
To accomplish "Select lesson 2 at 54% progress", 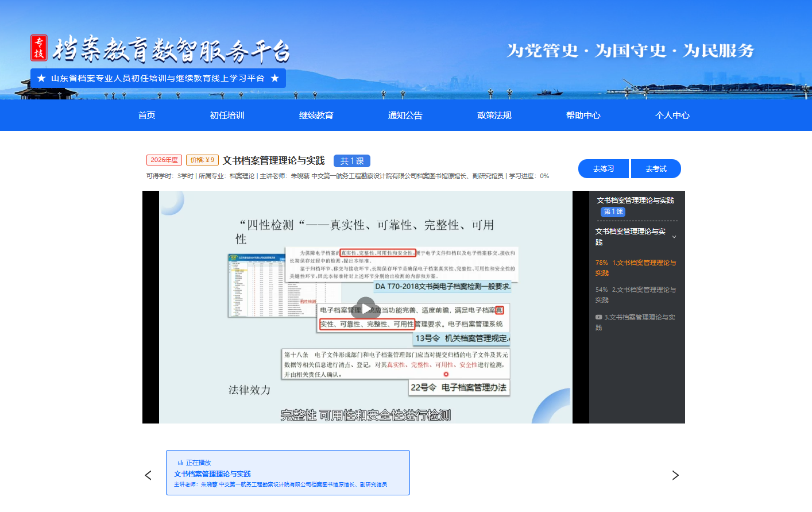I will (x=636, y=295).
